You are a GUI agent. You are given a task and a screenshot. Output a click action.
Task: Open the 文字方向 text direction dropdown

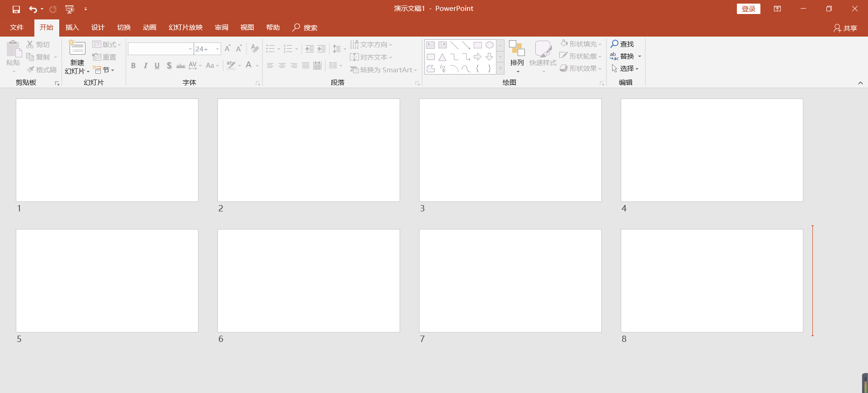tap(371, 44)
